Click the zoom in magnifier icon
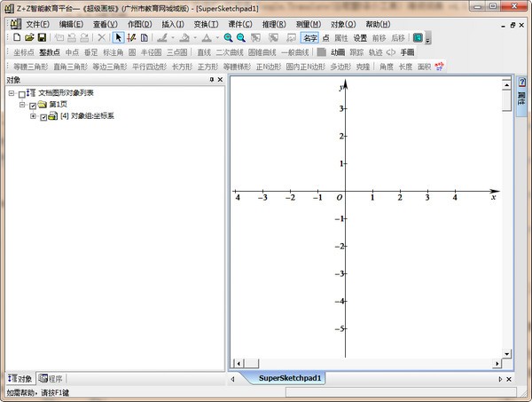Image resolution: width=532 pixels, height=402 pixels. (x=228, y=38)
